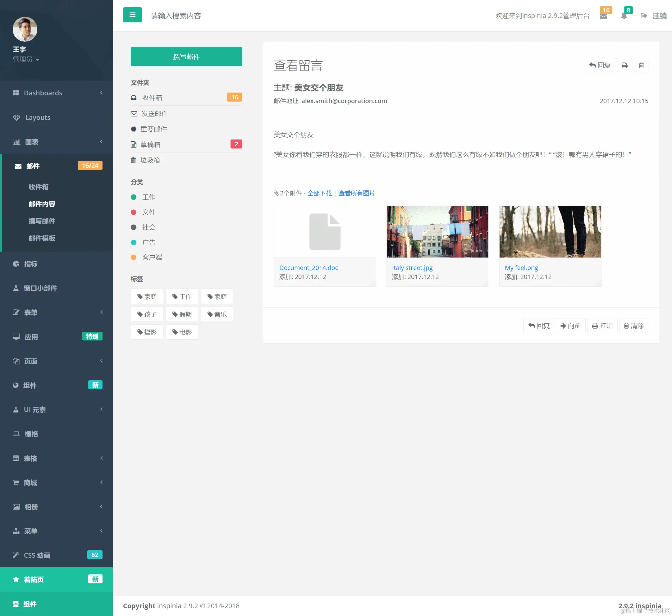Click the green 撰写邮件 compose button
The image size is (672, 616).
tap(186, 56)
